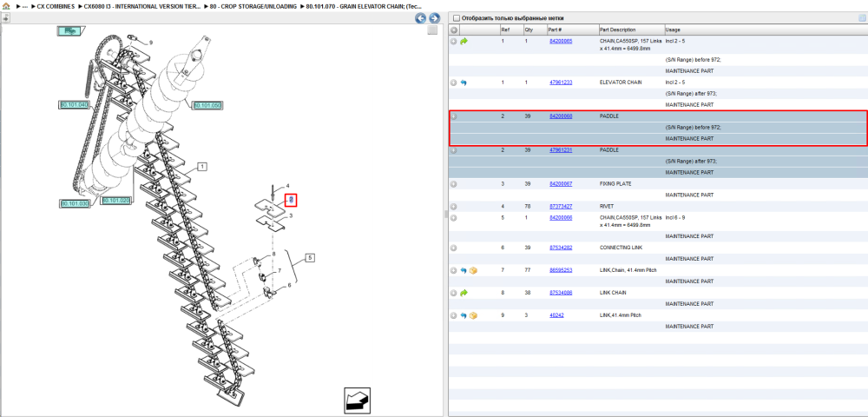Click plus icon for PADDLE 84200068
The image size is (868, 417).
(x=454, y=116)
